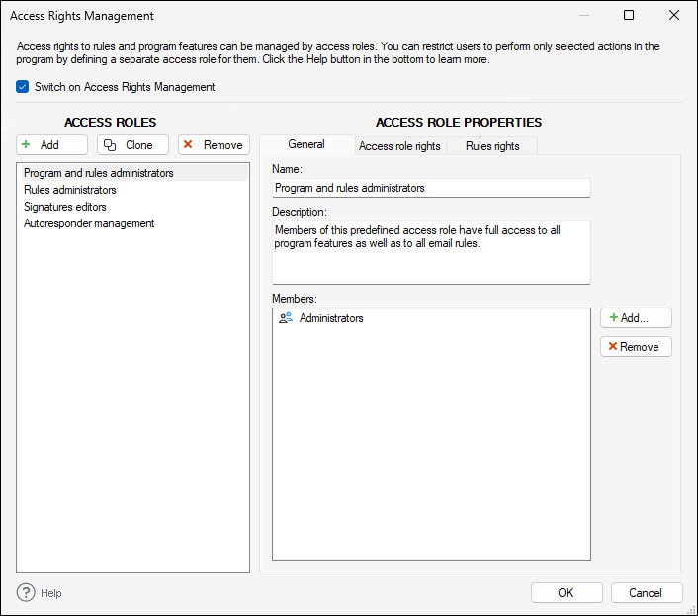This screenshot has width=698, height=616.
Task: Click into the Name text field
Action: 430,188
